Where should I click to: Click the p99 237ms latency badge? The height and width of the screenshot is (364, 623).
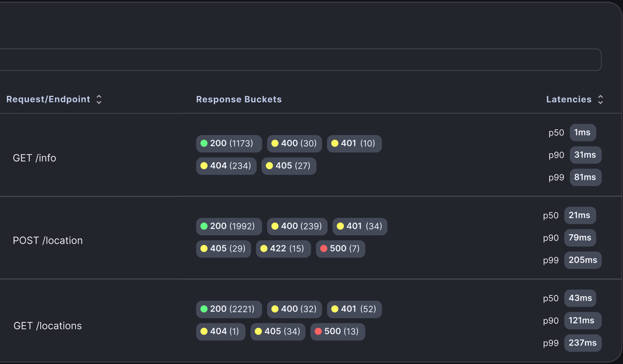click(583, 343)
